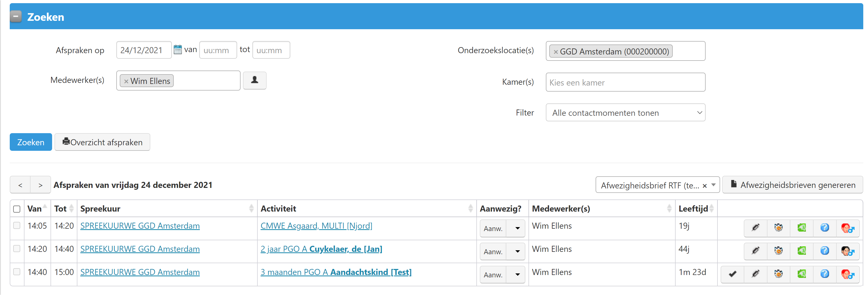This screenshot has height=295, width=868.
Task: Tick the checkbox for the 14:05 appointment
Action: (x=17, y=226)
